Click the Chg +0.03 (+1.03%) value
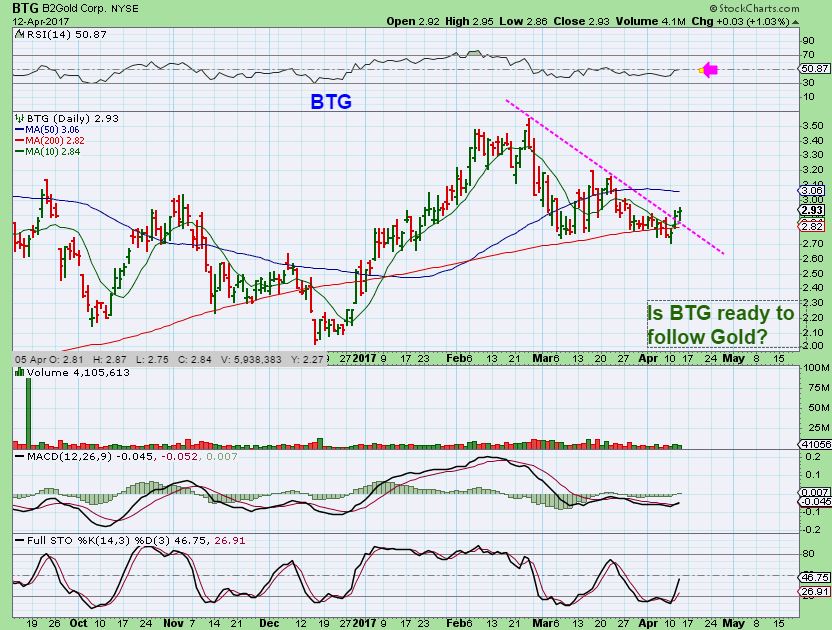The height and width of the screenshot is (630, 832). point(741,22)
